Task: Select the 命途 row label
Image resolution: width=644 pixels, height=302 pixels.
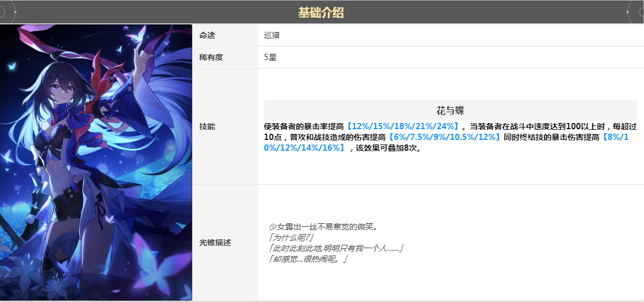Action: (x=207, y=35)
